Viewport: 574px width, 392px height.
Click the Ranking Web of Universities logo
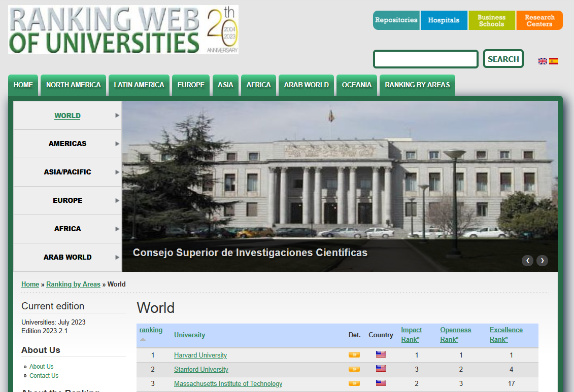point(123,29)
